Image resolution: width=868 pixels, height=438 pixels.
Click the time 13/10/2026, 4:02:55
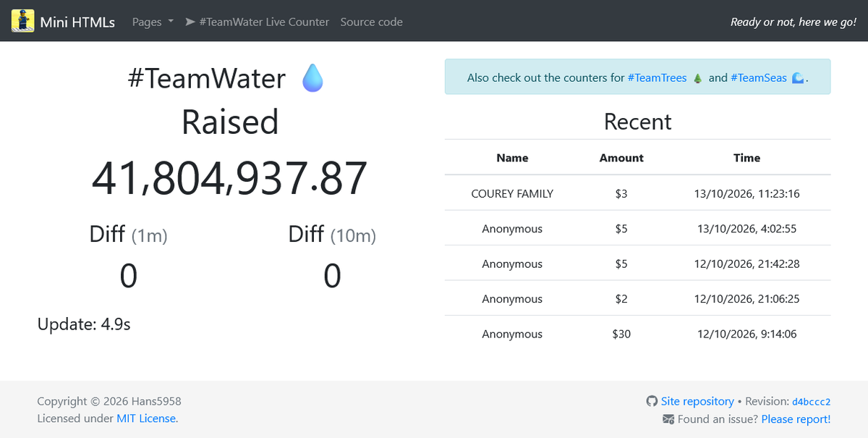click(x=746, y=229)
